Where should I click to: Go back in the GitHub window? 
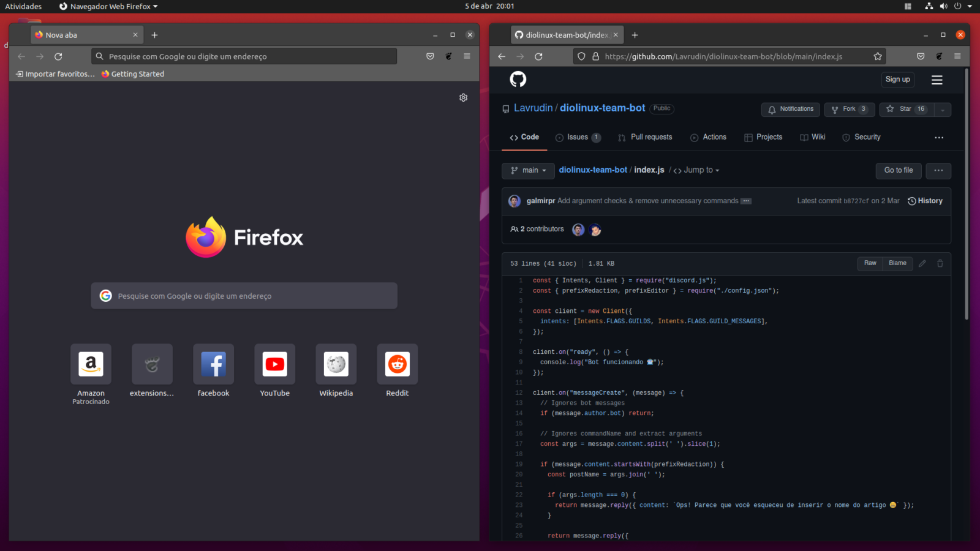click(x=502, y=56)
